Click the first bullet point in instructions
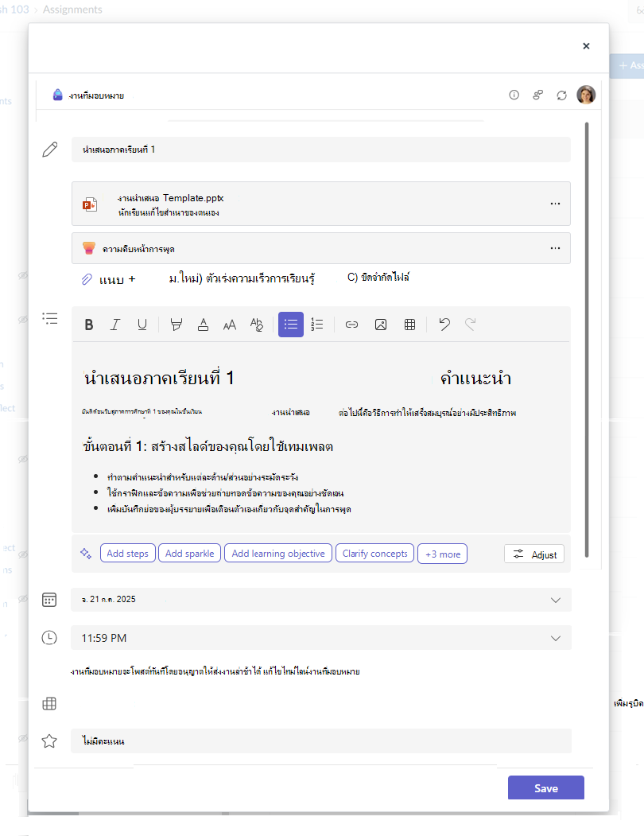The image size is (644, 836). point(203,477)
